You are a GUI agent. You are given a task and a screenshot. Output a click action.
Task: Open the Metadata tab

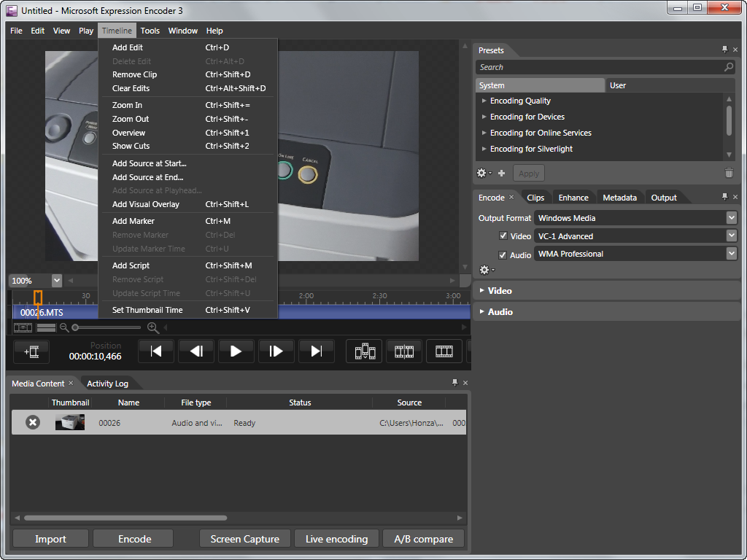click(x=619, y=198)
